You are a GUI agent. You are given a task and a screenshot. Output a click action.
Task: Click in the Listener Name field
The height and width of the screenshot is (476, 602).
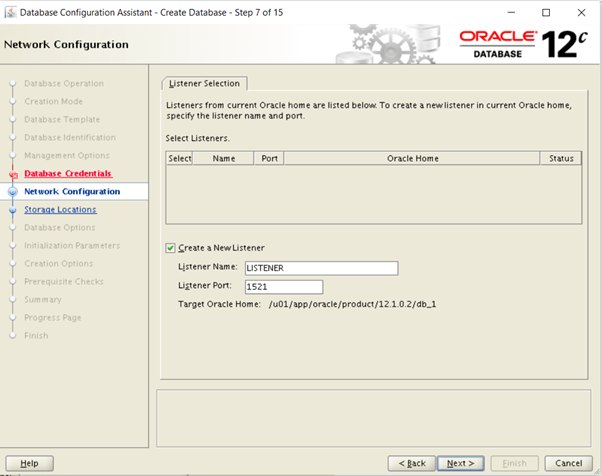coord(320,268)
